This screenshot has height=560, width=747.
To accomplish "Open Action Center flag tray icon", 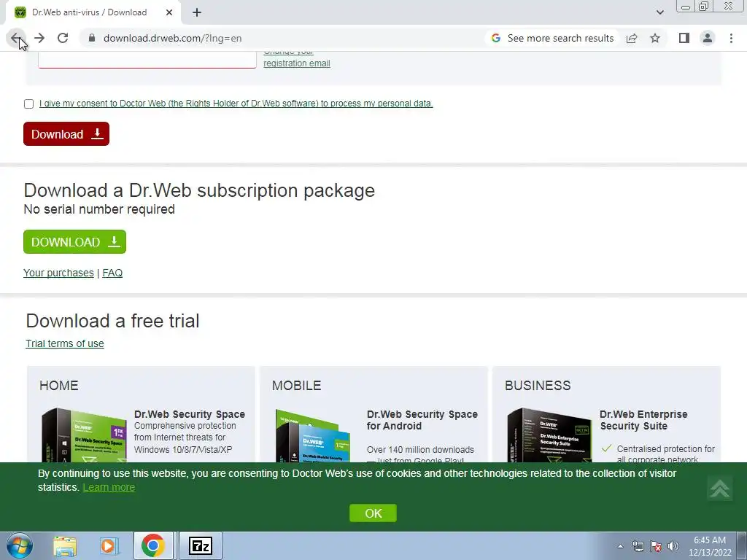I will point(656,546).
